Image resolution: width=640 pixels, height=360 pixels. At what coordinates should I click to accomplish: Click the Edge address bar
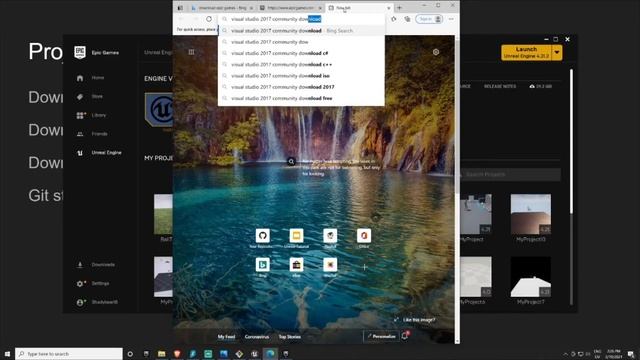[302, 19]
